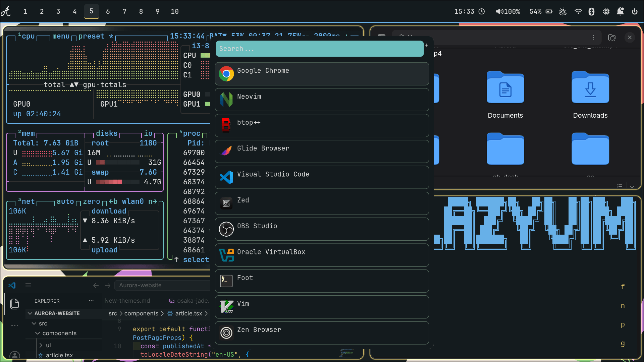
Task: Launch Vim from the launcher list
Action: pyautogui.click(x=322, y=307)
